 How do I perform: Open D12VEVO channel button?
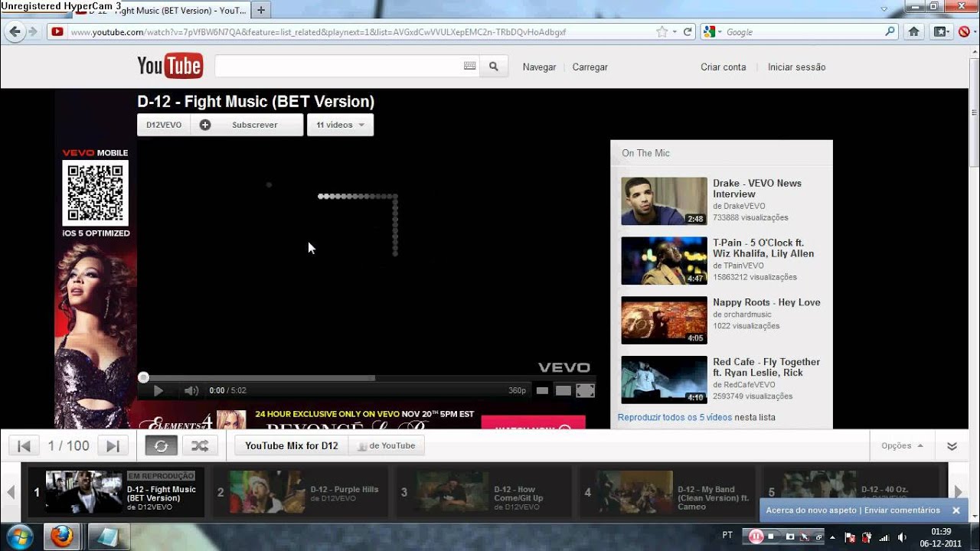click(x=164, y=125)
